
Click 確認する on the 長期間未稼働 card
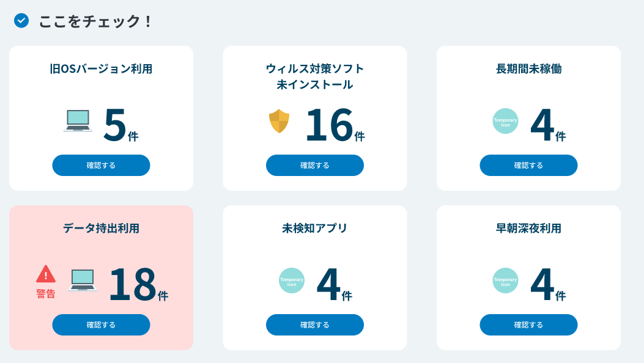[x=528, y=165]
